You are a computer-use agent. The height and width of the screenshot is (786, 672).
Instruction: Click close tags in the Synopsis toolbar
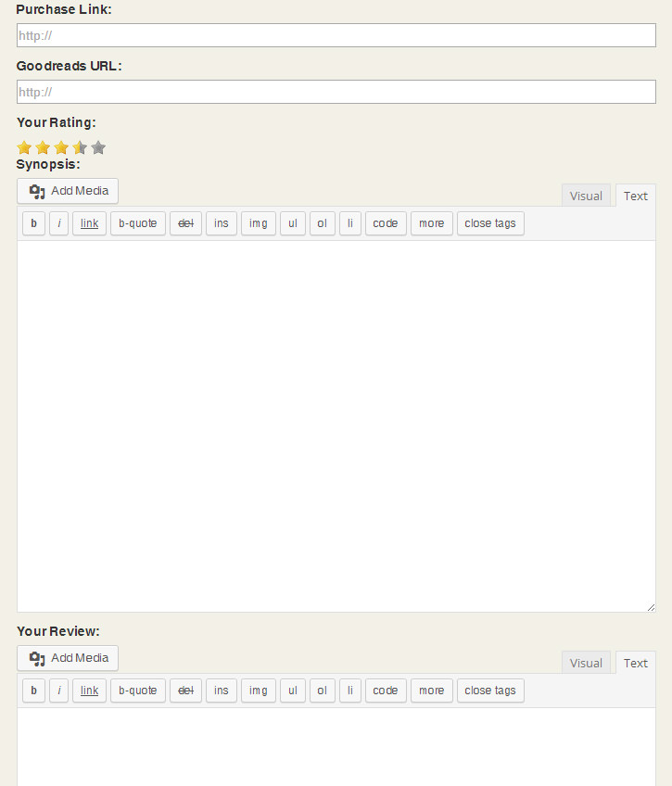click(490, 223)
